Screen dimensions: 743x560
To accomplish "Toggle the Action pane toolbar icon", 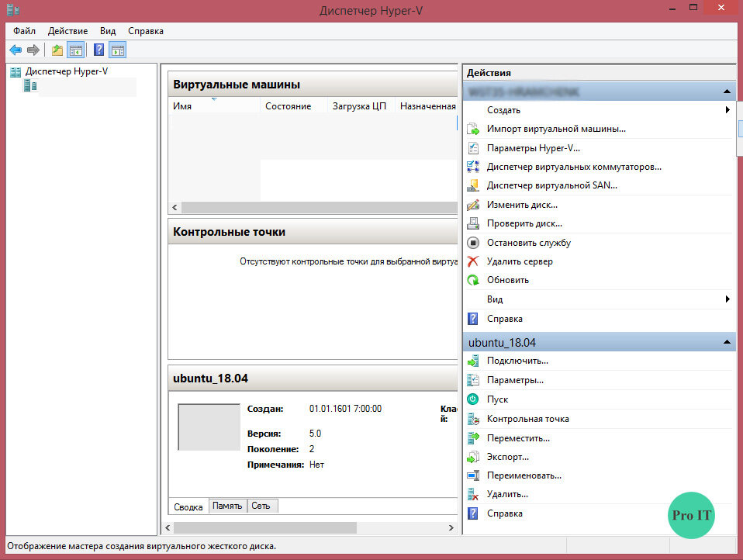I will click(118, 50).
